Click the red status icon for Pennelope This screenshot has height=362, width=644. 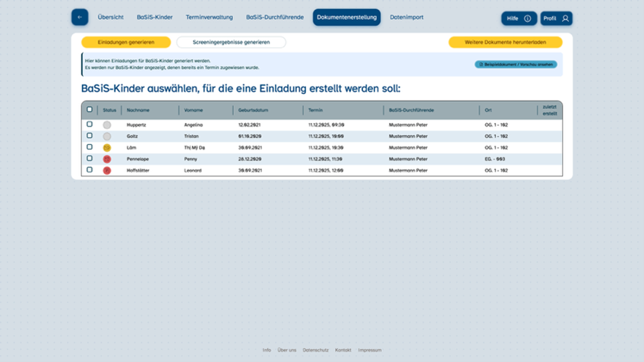(107, 159)
